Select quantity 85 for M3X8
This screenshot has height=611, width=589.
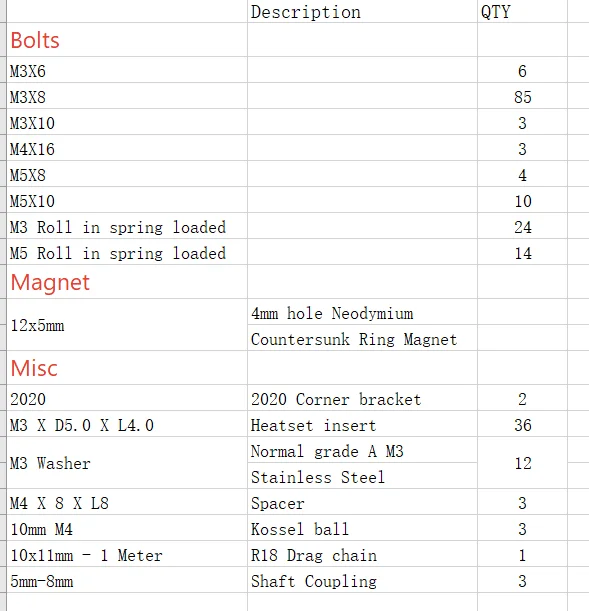522,96
